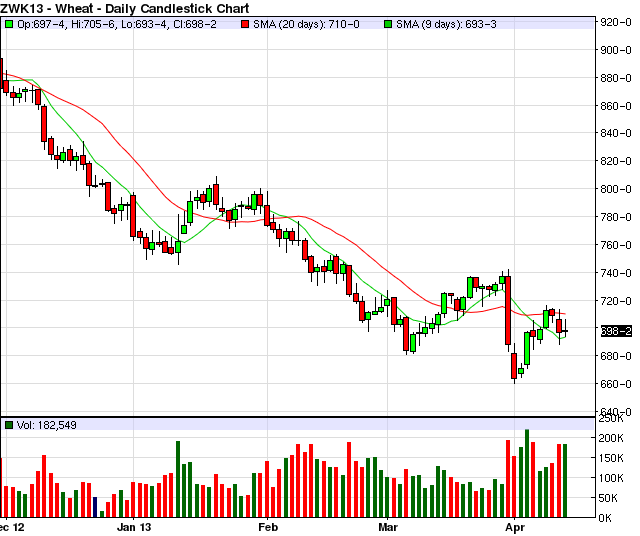Viewport: 640px width, 536px height.
Task: Click the '820-0' price axis label
Action: 616,161
